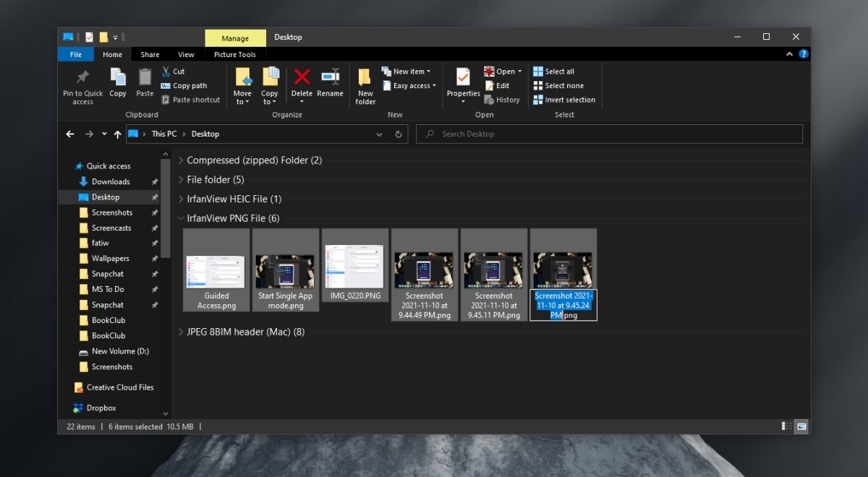This screenshot has height=477, width=868.
Task: Refresh the Desktop folder view
Action: [x=399, y=134]
